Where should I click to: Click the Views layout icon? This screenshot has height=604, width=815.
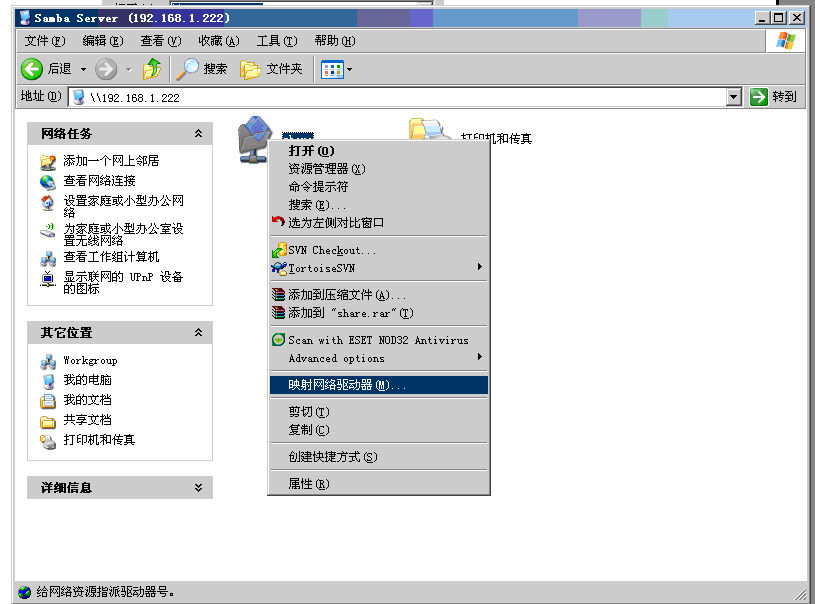coord(331,69)
